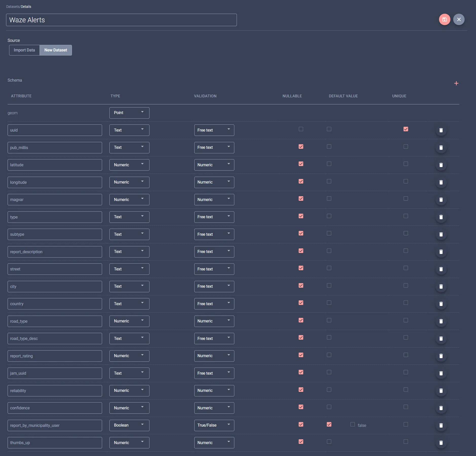Screen dimensions: 476x456
Task: Open the road_type validation dropdown
Action: tap(214, 321)
